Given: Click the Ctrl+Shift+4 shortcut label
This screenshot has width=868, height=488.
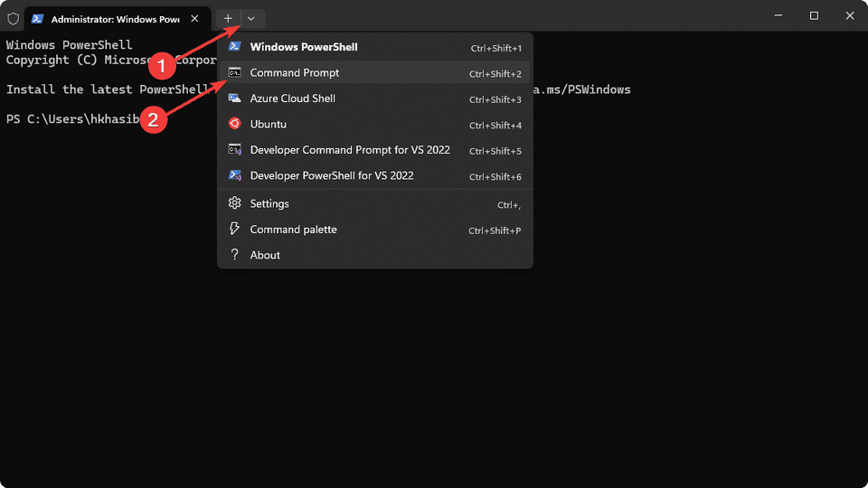Looking at the screenshot, I should [x=495, y=125].
